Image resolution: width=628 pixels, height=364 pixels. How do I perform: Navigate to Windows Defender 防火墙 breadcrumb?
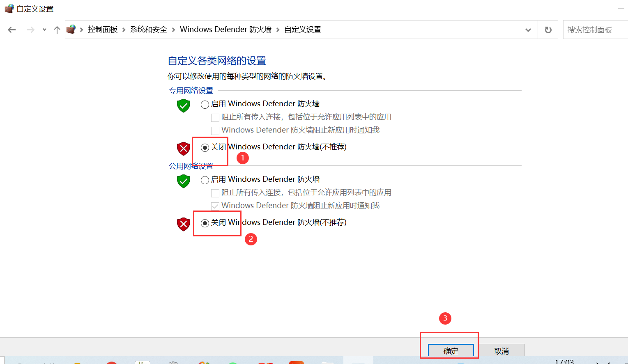click(x=225, y=30)
